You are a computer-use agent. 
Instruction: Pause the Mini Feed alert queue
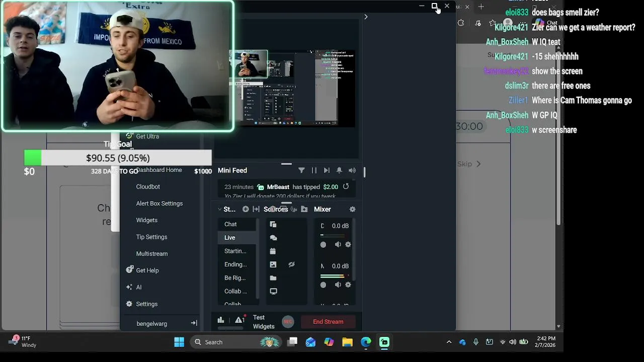coord(314,170)
